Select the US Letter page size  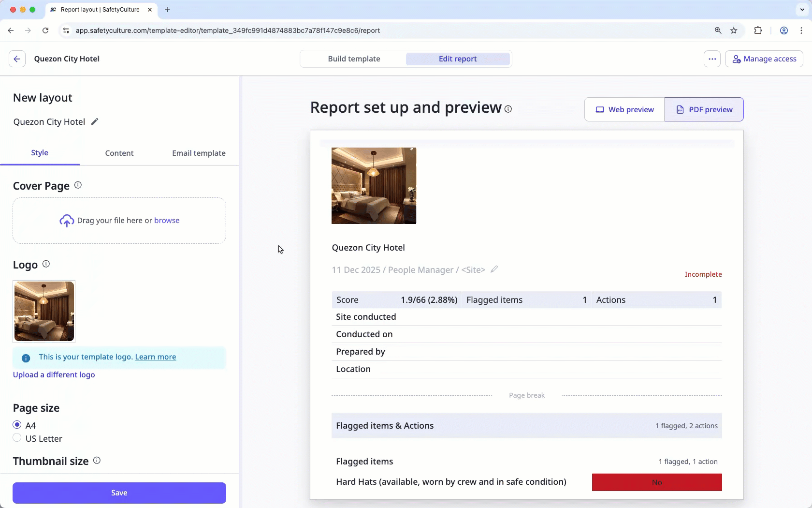17,438
